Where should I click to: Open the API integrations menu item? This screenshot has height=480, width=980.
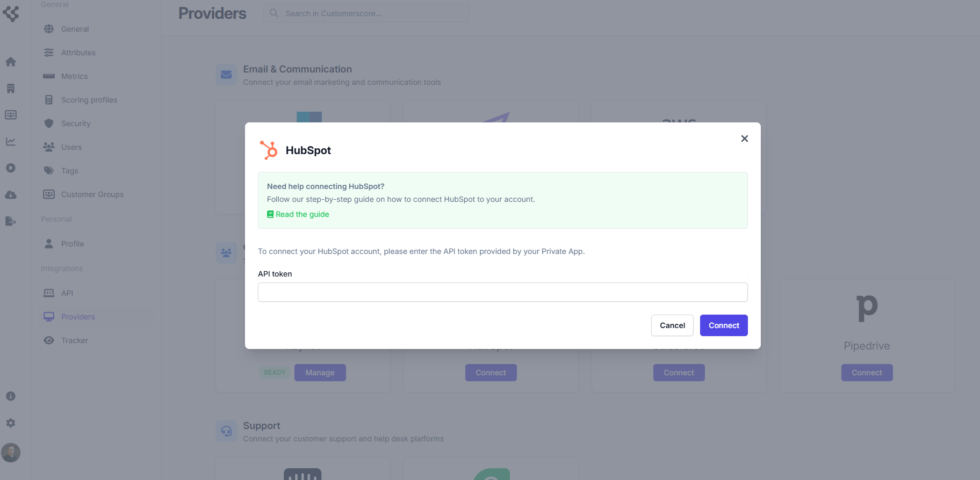coord(67,293)
